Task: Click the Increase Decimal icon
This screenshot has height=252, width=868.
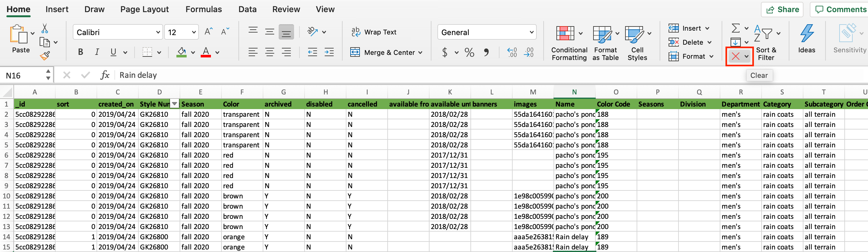Action: (512, 52)
